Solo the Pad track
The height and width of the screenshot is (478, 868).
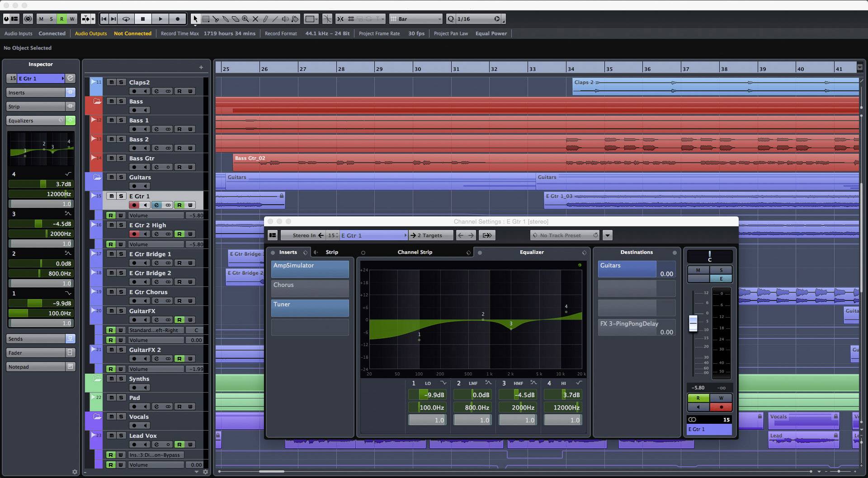[x=121, y=398]
